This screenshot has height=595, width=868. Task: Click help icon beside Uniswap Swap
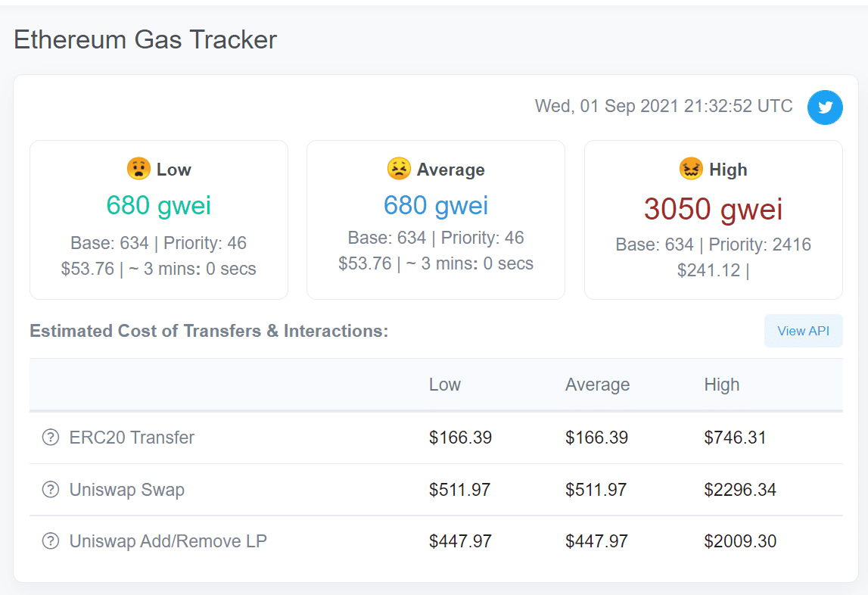click(51, 490)
